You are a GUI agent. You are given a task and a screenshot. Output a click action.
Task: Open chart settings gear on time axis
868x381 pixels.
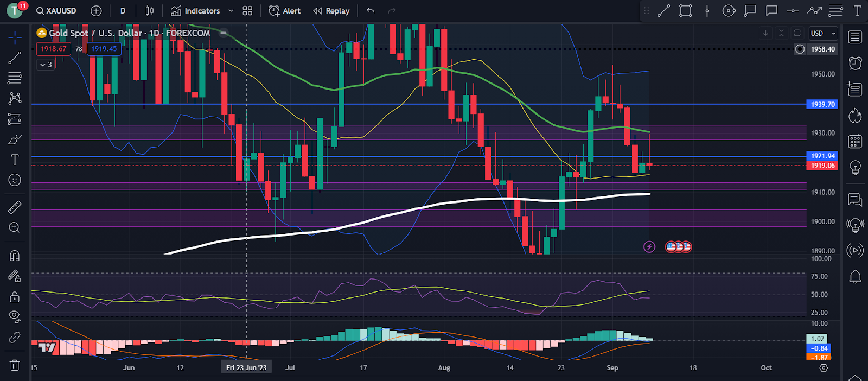click(824, 368)
